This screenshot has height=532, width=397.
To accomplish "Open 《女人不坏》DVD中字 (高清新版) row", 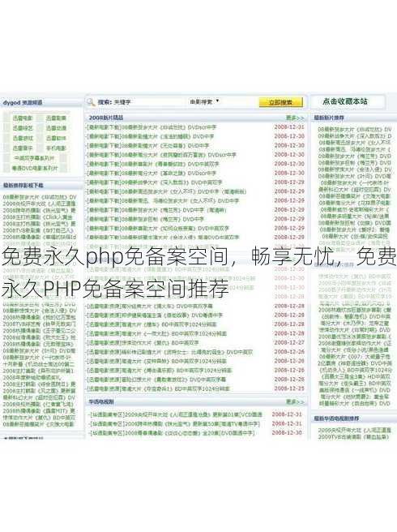I will [166, 191].
